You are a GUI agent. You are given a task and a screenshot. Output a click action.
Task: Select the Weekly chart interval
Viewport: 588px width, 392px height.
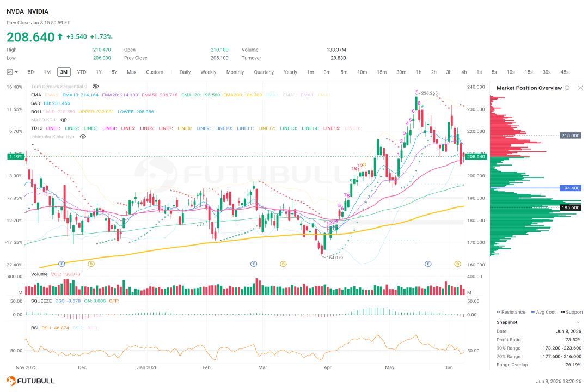tap(208, 72)
